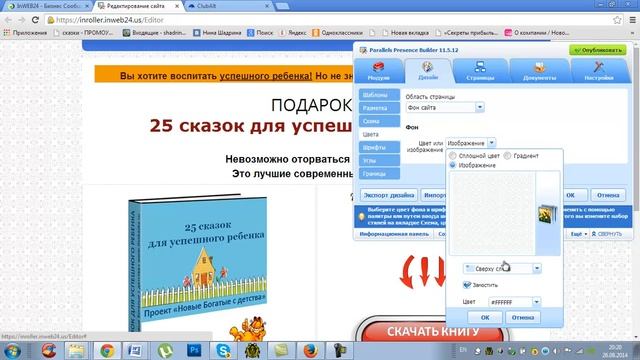Open CCleaner icon on the taskbar
The width and height of the screenshot is (640, 360).
click(49, 351)
